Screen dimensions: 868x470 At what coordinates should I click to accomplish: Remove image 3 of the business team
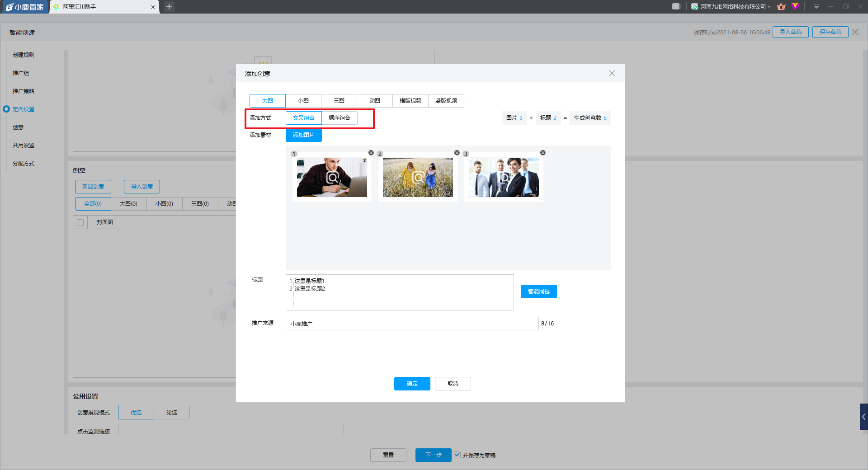click(543, 153)
